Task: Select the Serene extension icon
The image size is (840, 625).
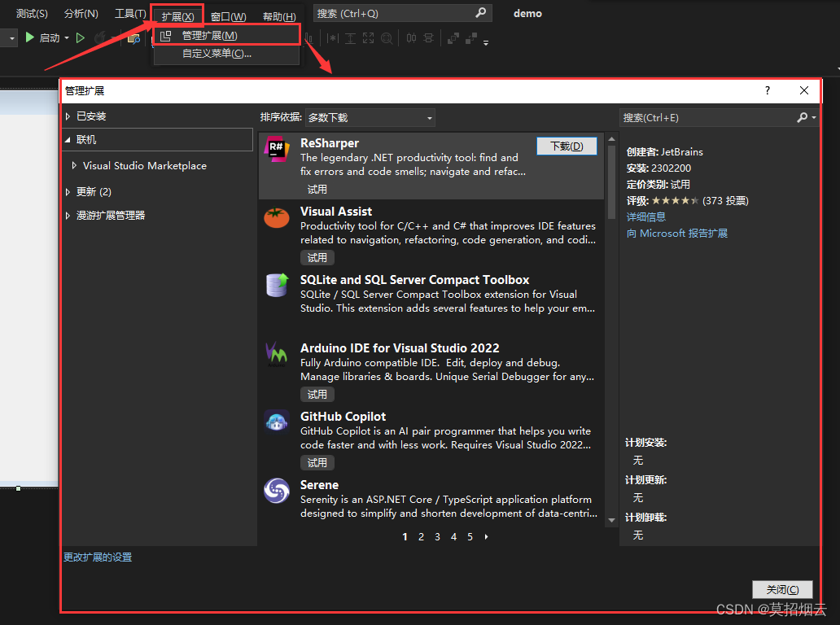Action: click(x=277, y=491)
